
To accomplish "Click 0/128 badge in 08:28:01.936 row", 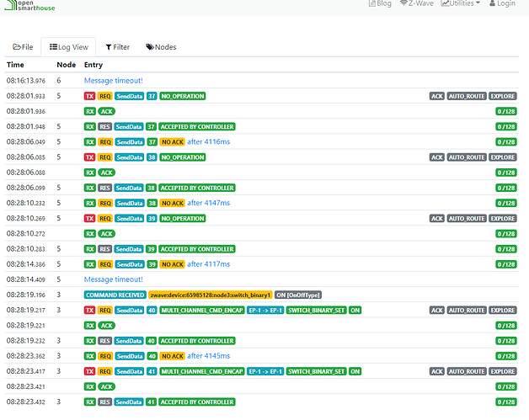I will click(x=506, y=111).
